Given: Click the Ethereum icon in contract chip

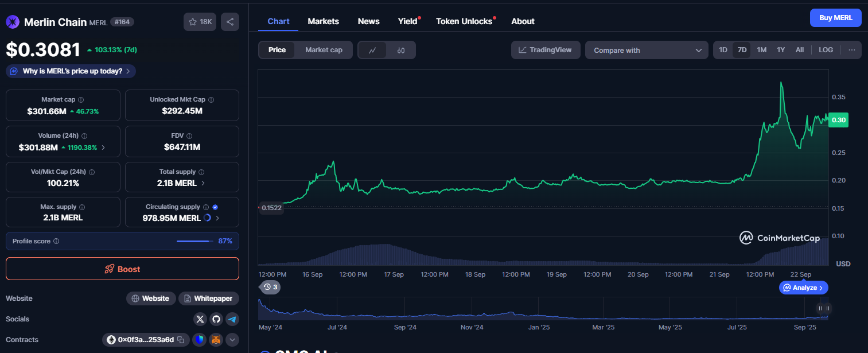Looking at the screenshot, I should [x=111, y=340].
